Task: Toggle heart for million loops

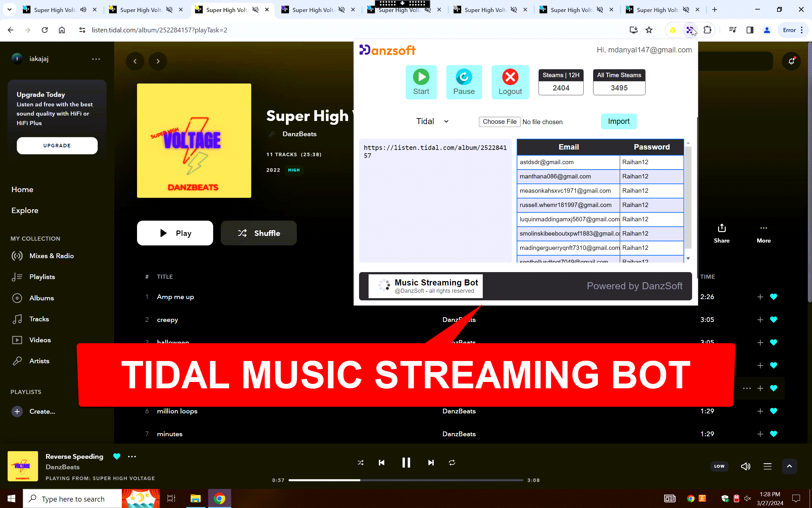Action: pyautogui.click(x=773, y=411)
